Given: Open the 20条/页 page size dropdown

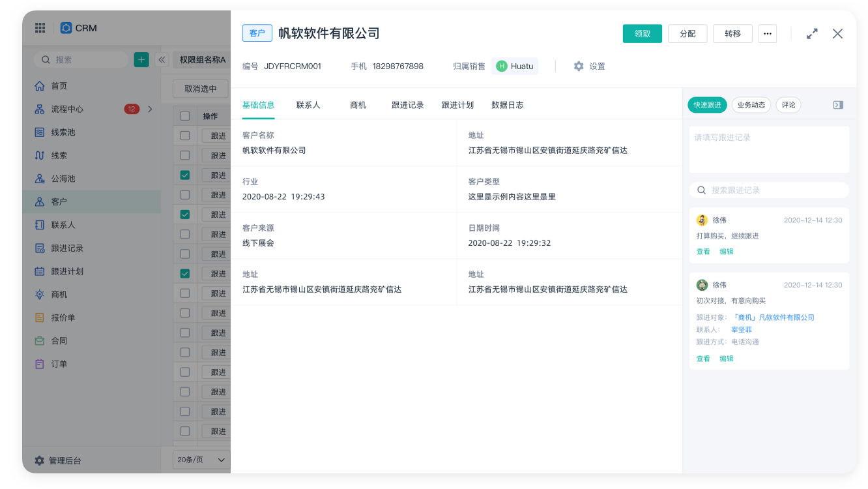Looking at the screenshot, I should (201, 460).
